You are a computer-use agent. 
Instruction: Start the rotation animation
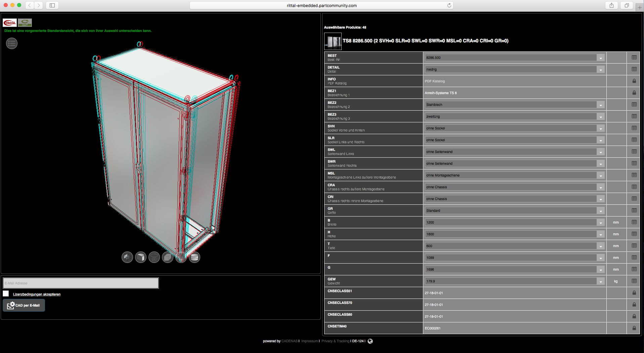tap(154, 257)
